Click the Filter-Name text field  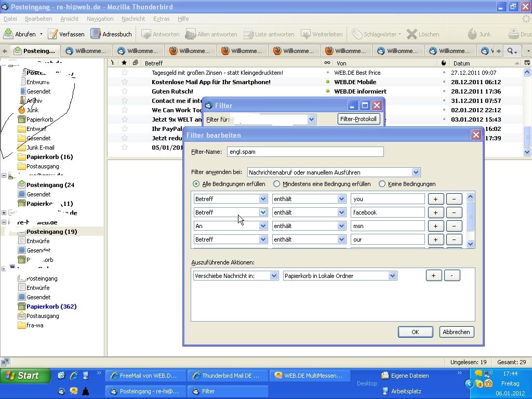click(x=305, y=152)
